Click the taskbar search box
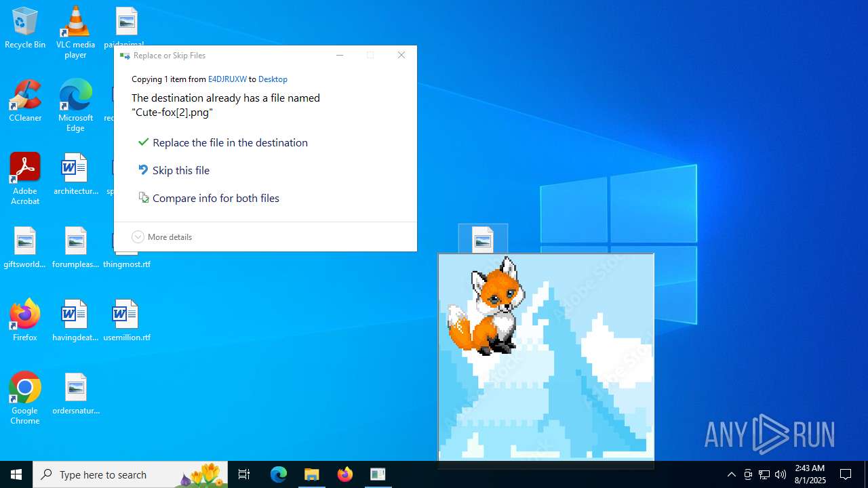The height and width of the screenshot is (488, 868). click(130, 474)
